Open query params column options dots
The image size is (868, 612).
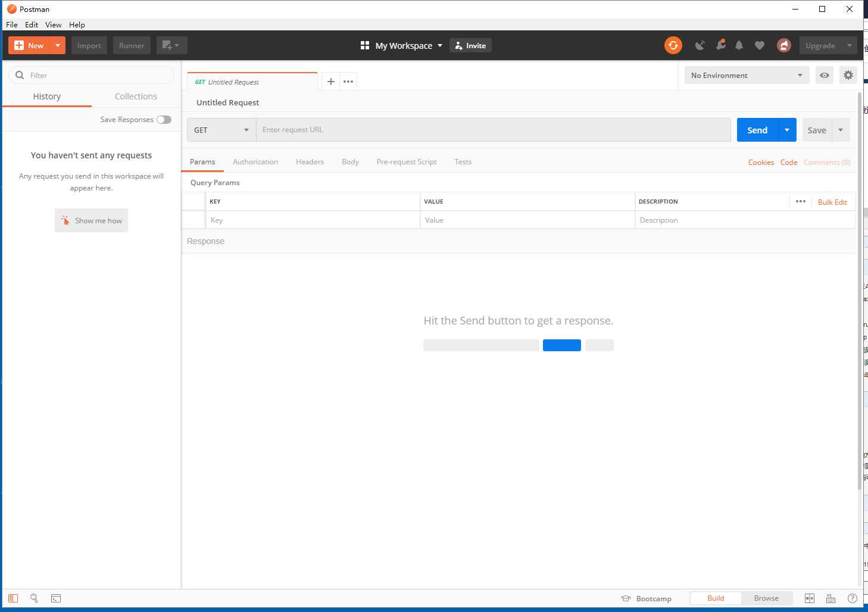point(801,202)
